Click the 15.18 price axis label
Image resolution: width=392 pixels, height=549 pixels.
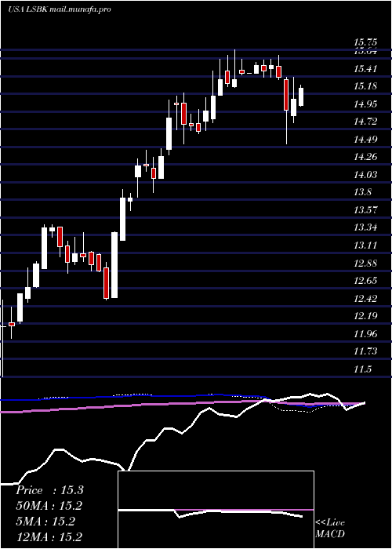pyautogui.click(x=365, y=86)
